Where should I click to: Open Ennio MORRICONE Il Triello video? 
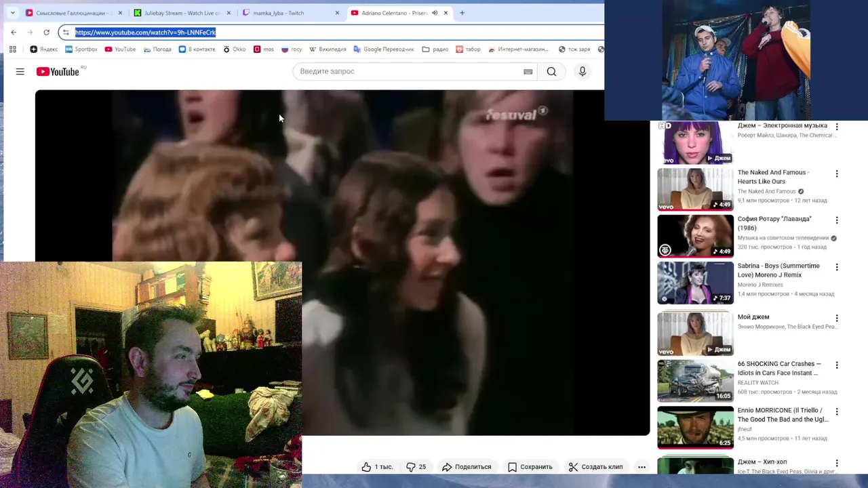tap(783, 415)
